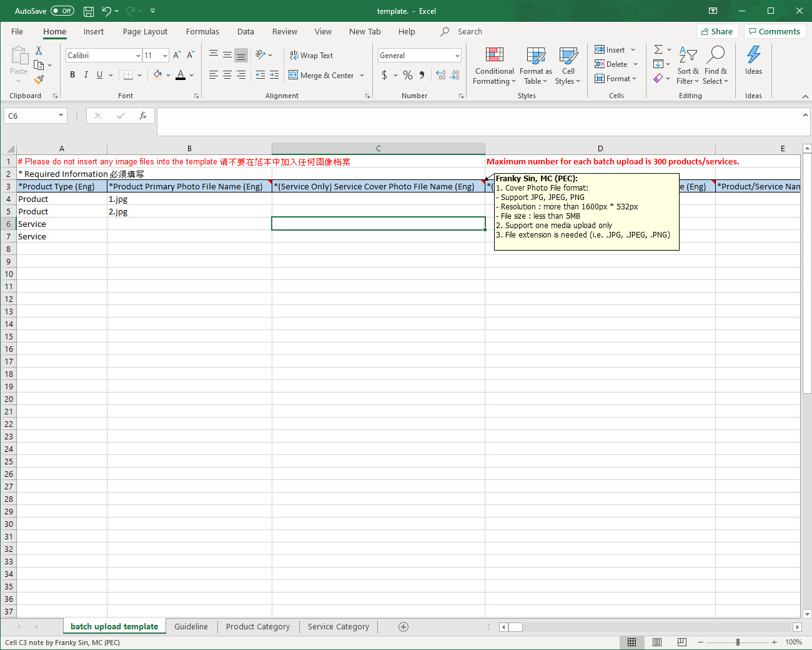Switch to the Guideline sheet tab

191,627
